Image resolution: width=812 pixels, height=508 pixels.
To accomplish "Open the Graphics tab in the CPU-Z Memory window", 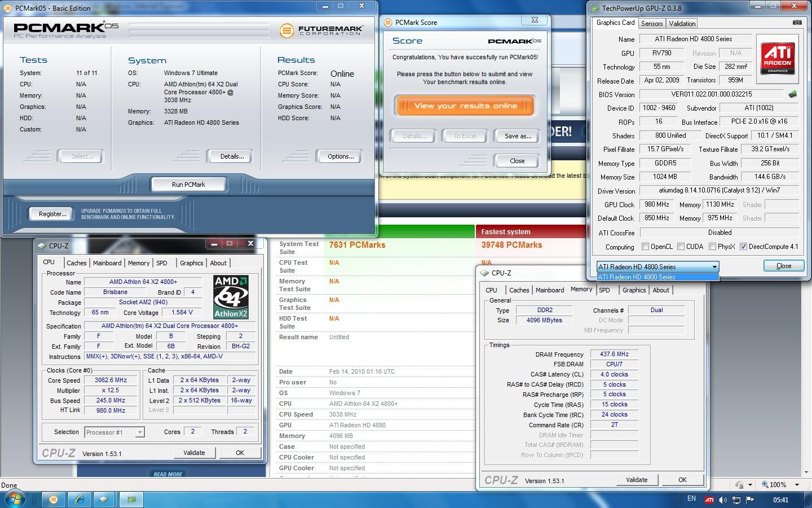I will pos(634,290).
